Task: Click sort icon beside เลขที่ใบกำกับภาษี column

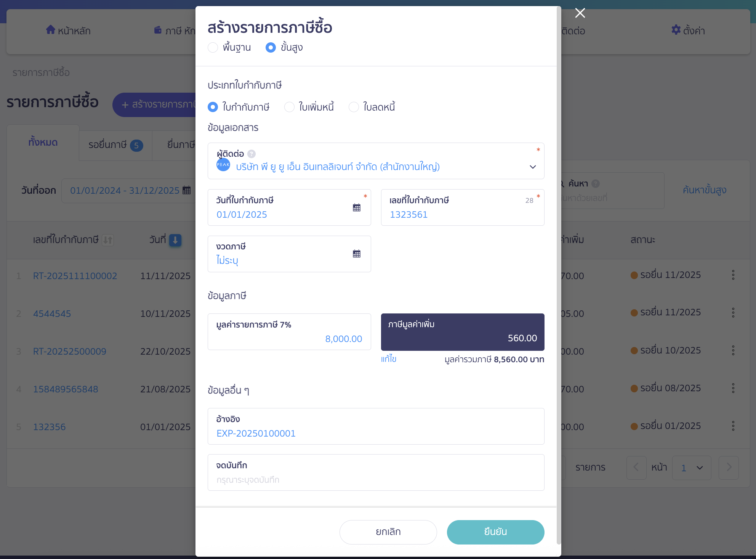Action: click(108, 240)
